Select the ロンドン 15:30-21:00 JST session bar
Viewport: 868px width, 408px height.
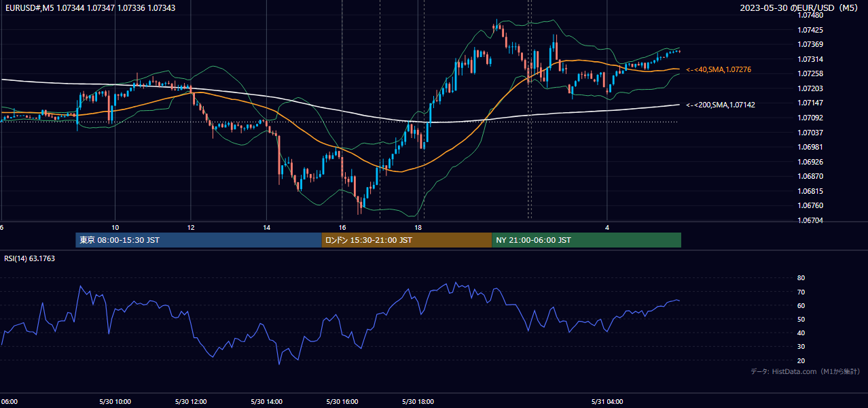click(406, 240)
